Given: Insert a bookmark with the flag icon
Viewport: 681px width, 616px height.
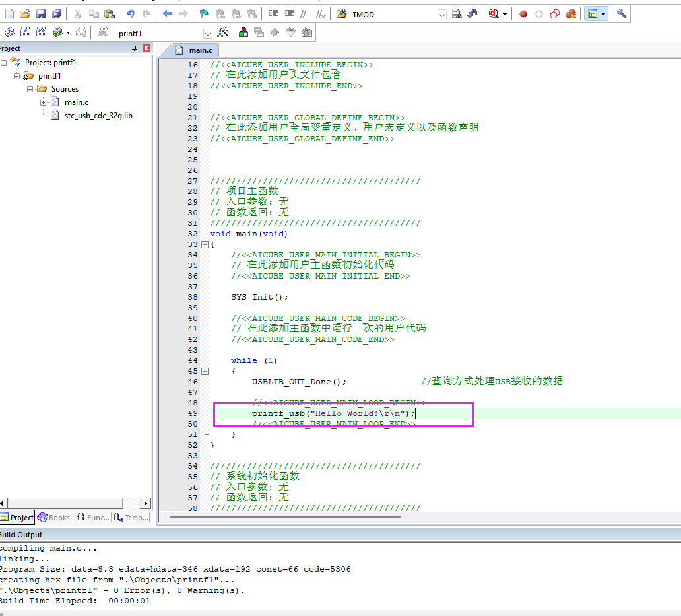Looking at the screenshot, I should [x=204, y=15].
